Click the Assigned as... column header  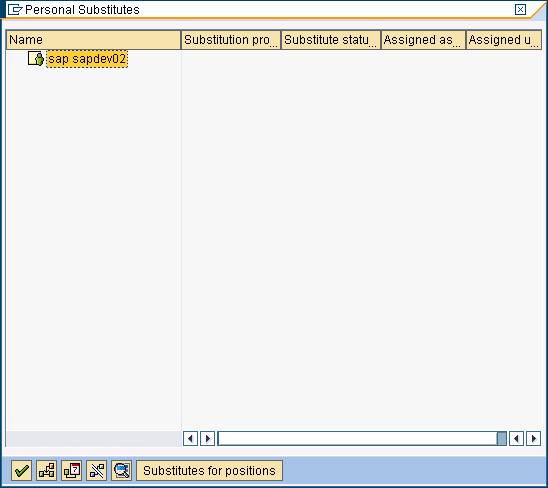coord(423,40)
